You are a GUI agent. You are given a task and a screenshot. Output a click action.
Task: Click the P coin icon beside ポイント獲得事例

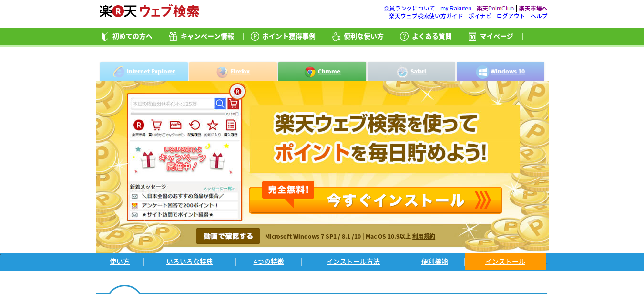(x=255, y=36)
